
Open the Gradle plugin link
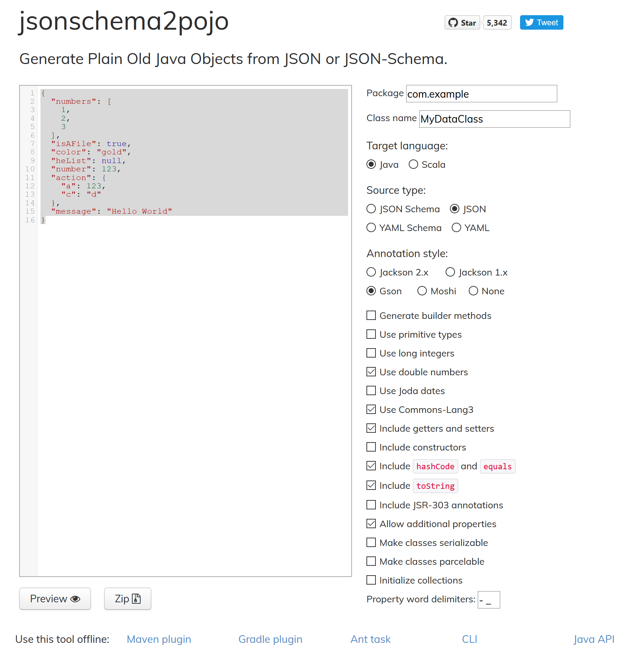pyautogui.click(x=270, y=639)
